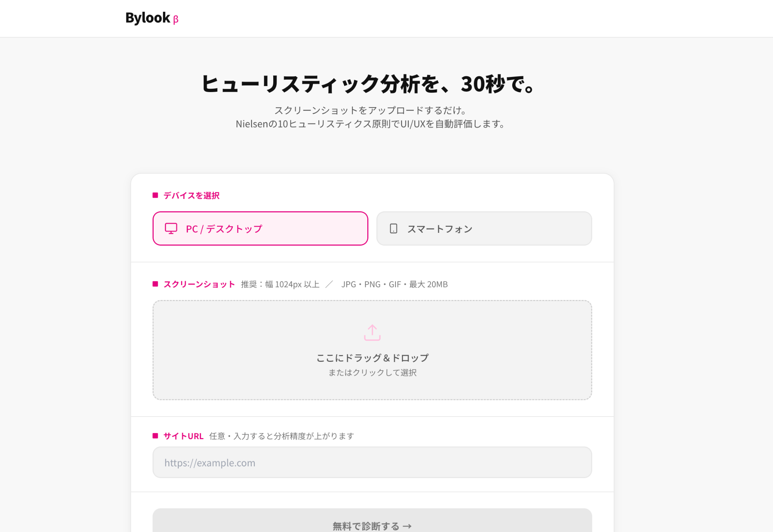Image resolution: width=773 pixels, height=532 pixels.
Task: Click the サイトURL section label
Action: (x=183, y=436)
